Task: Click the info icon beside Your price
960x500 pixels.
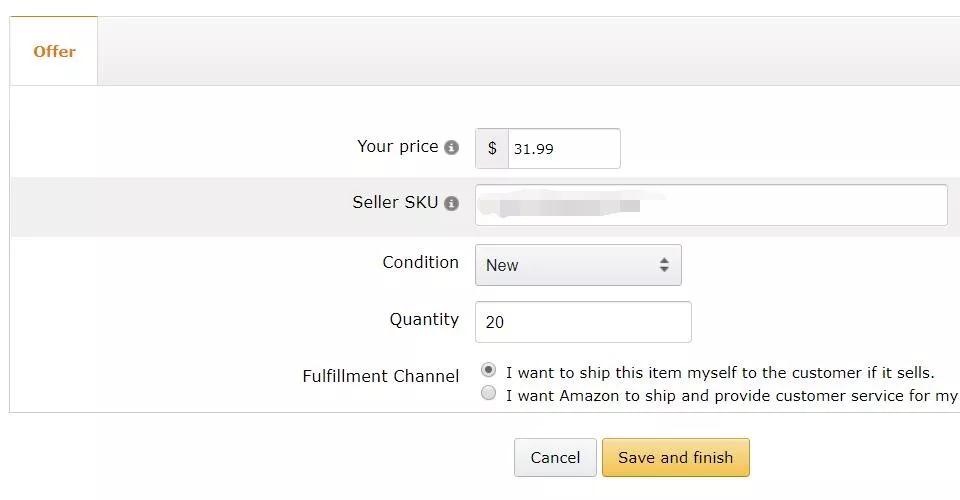Action: (451, 148)
